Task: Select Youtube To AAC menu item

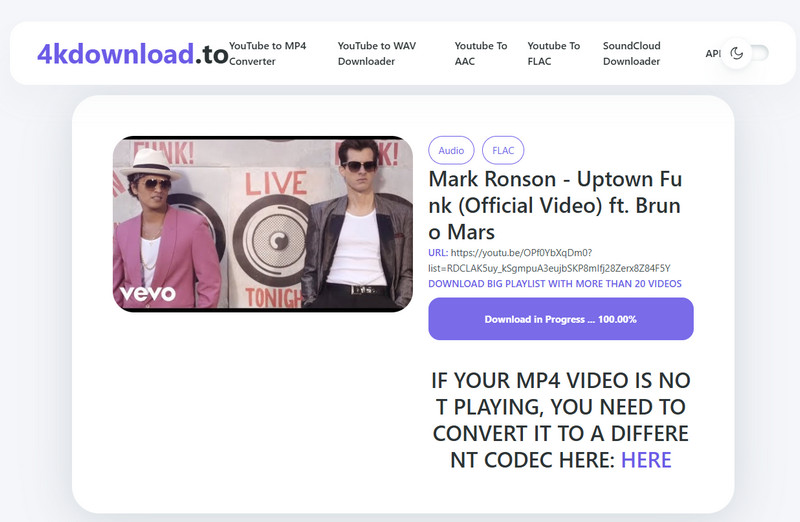Action: point(481,54)
